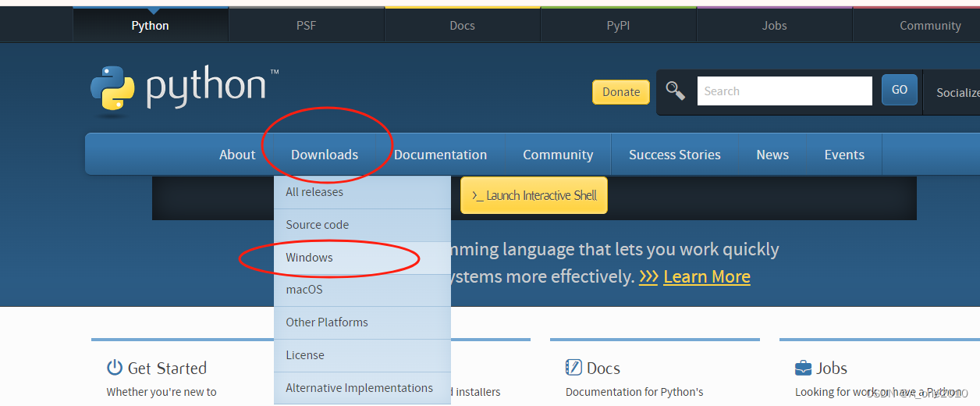Open the Downloads navigation menu
Viewport: 980px width, 406px height.
tap(325, 155)
